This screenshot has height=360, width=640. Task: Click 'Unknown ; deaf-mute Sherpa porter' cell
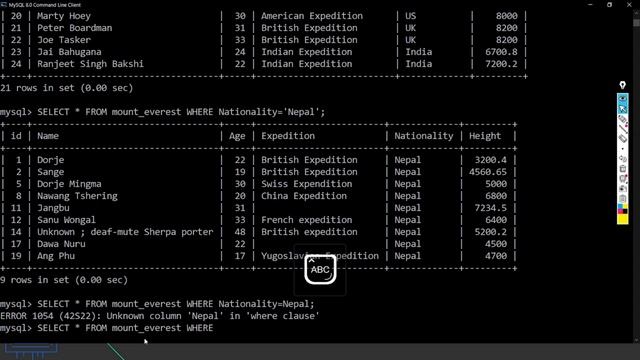125,232
